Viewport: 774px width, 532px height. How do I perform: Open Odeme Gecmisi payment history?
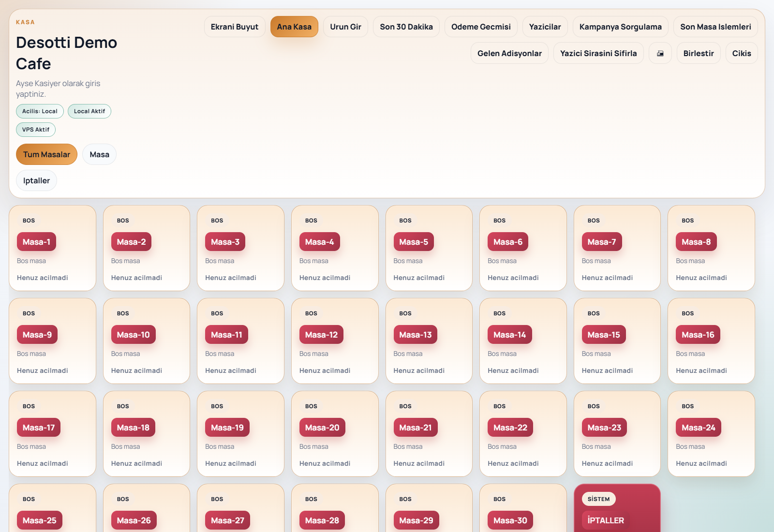point(481,27)
